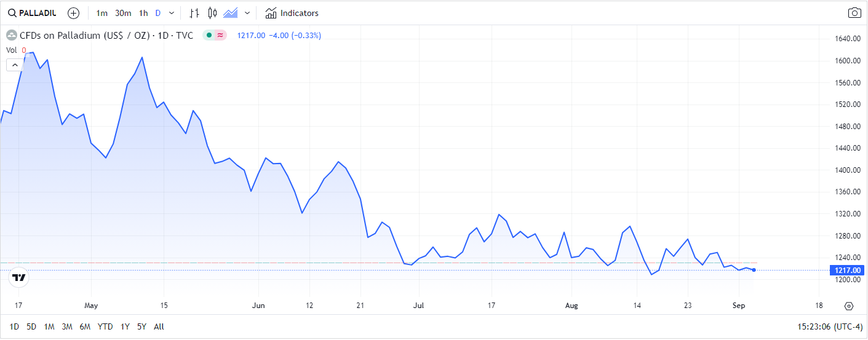Click the 1240.00 price axis label
Image resolution: width=868 pixels, height=340 pixels.
pyautogui.click(x=848, y=258)
